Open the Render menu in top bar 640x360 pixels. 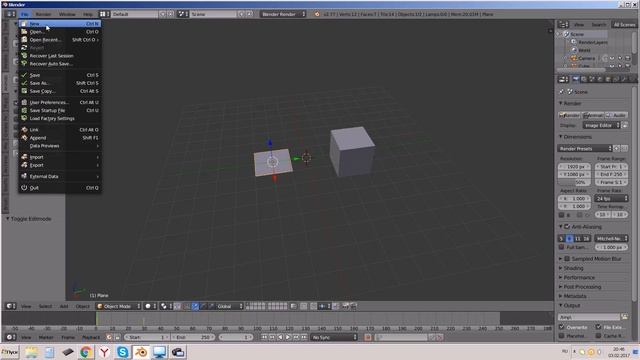click(43, 14)
